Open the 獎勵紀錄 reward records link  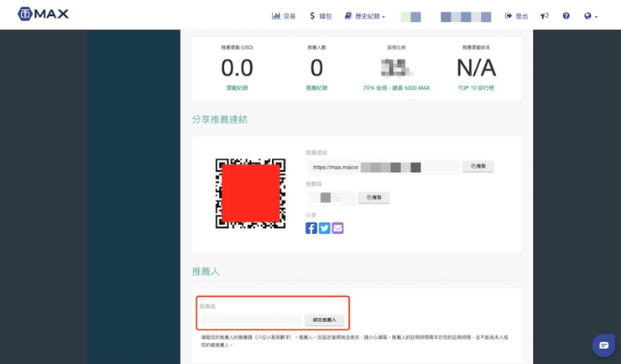(237, 88)
